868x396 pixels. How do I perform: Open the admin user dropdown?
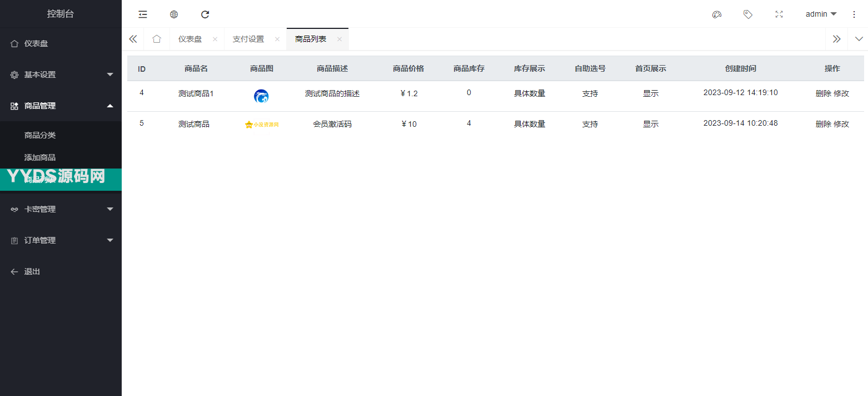tap(821, 14)
